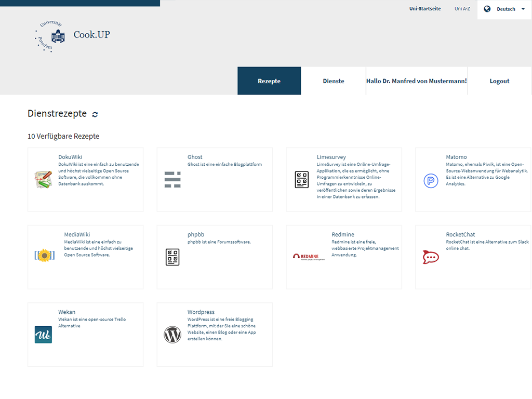Click the University of Potsdam logo
The height and width of the screenshot is (399, 532).
(x=51, y=36)
